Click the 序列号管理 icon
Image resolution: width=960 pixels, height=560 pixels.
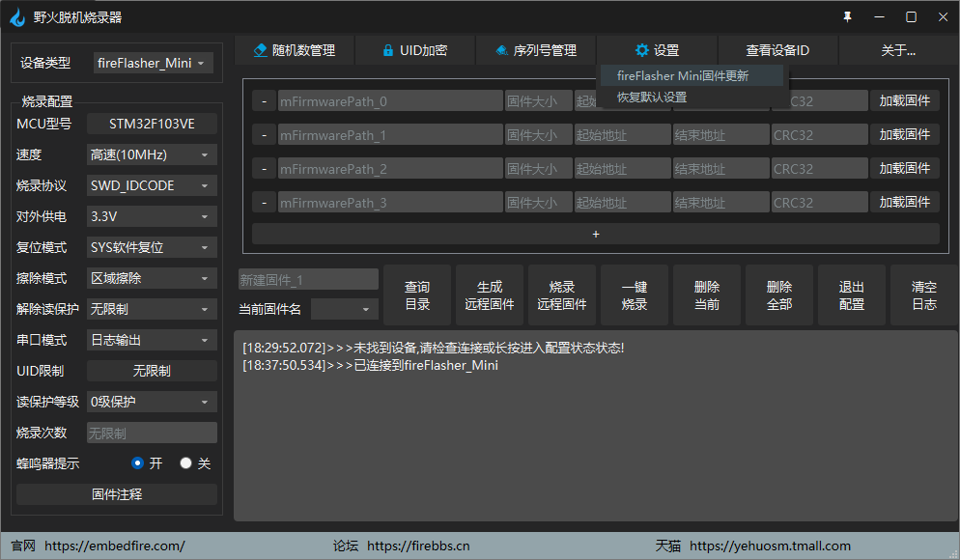point(502,50)
